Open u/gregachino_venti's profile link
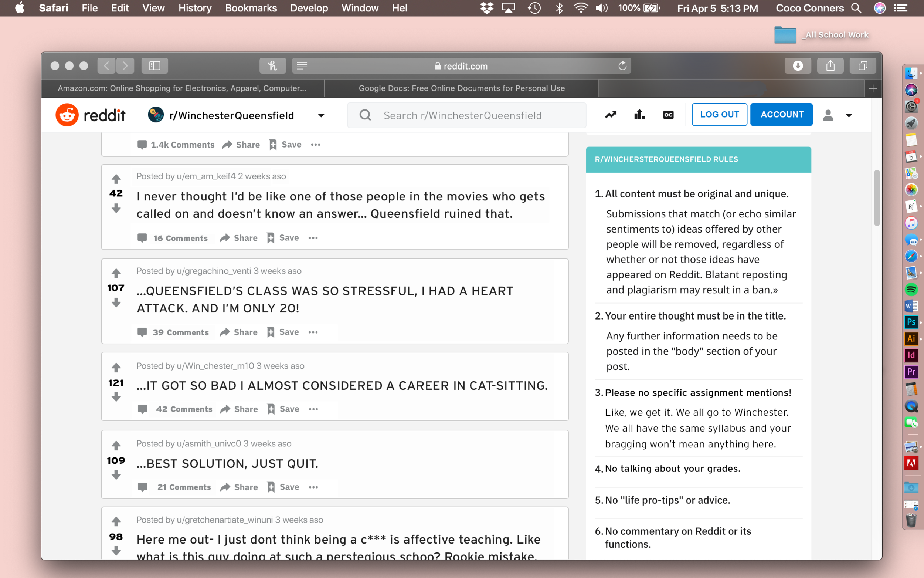The height and width of the screenshot is (578, 924). (214, 271)
